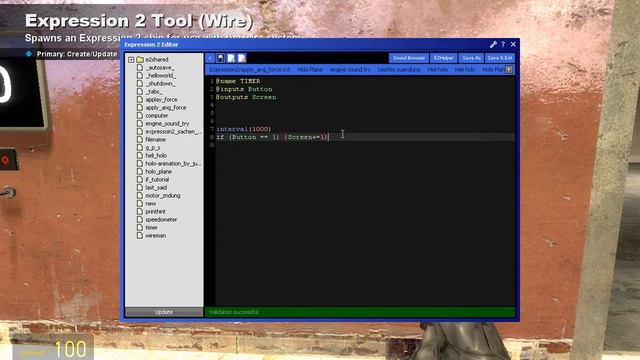Switch to the first Holo Plane tab

[310, 70]
